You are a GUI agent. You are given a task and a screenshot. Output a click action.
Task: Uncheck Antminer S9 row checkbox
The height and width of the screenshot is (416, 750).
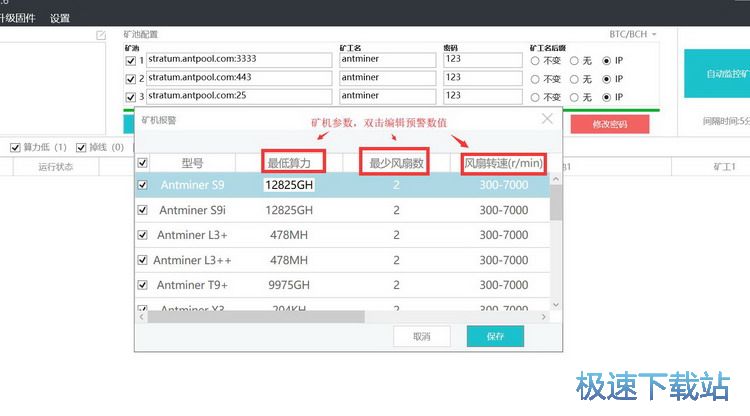[143, 185]
